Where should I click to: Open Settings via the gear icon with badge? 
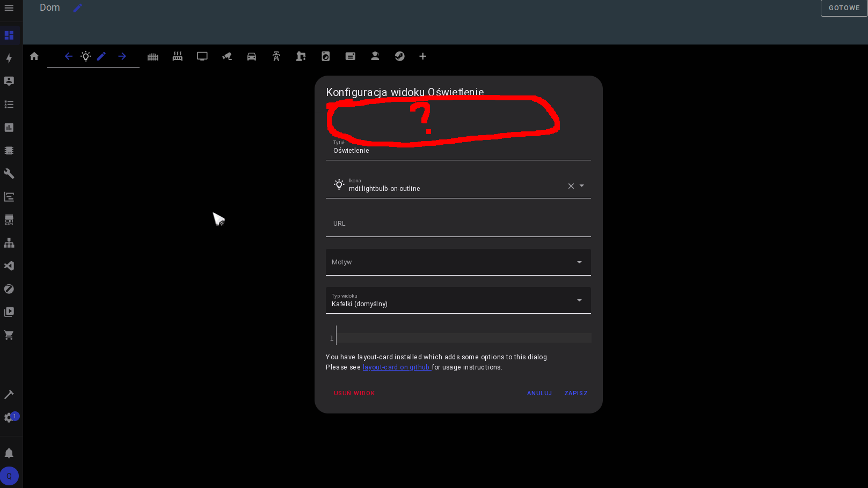9,417
